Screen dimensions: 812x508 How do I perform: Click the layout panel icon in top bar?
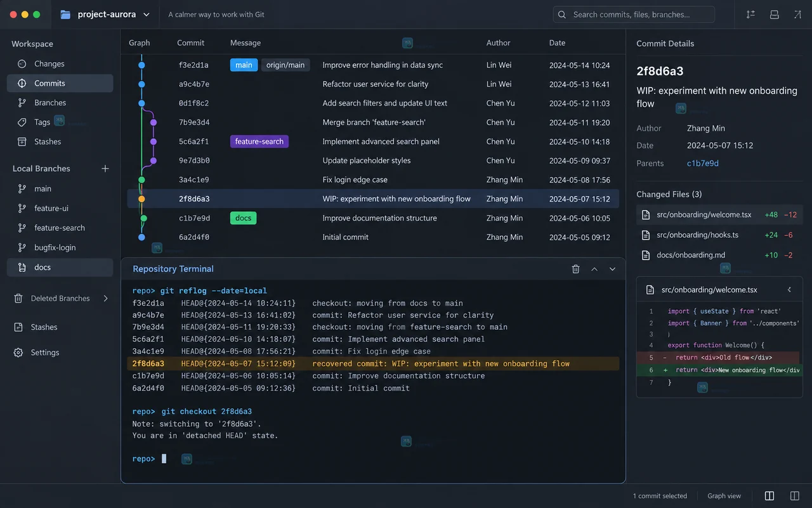point(774,14)
